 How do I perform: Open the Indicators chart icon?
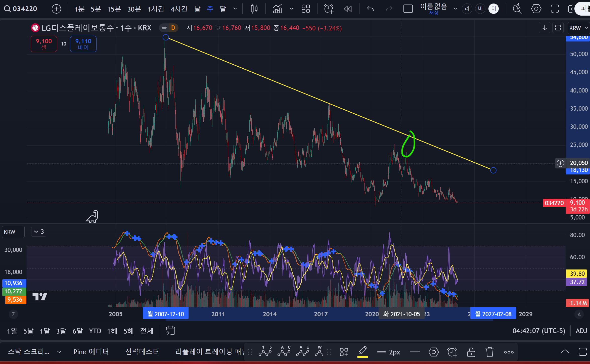pos(277,9)
